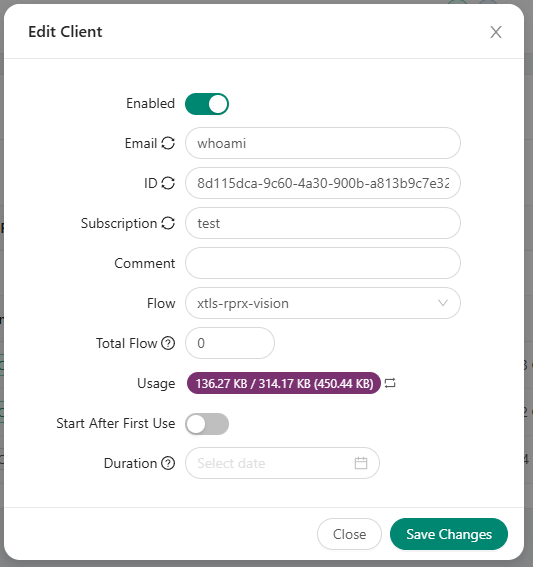The image size is (533, 567).
Task: Regenerate the client ID with the refresh icon
Action: (x=168, y=183)
